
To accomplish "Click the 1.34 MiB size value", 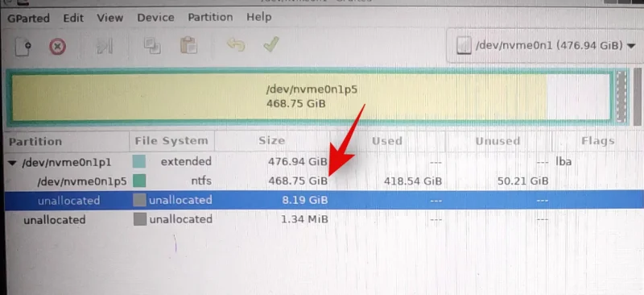I will 304,219.
